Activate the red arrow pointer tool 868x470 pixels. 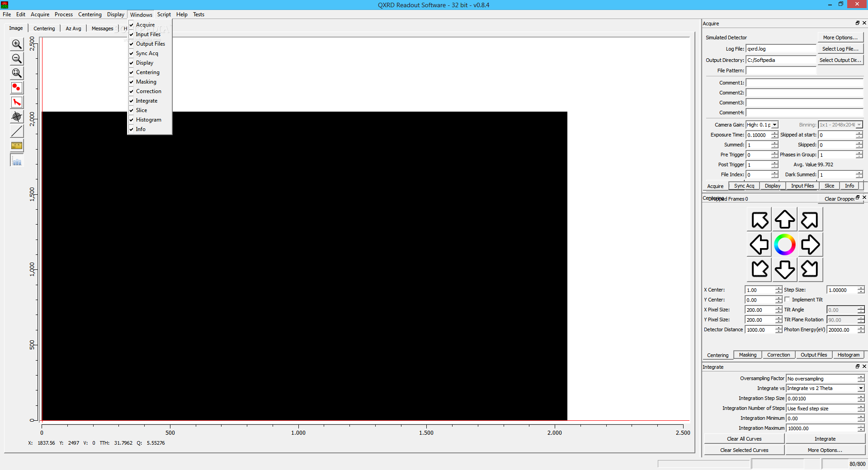click(17, 102)
